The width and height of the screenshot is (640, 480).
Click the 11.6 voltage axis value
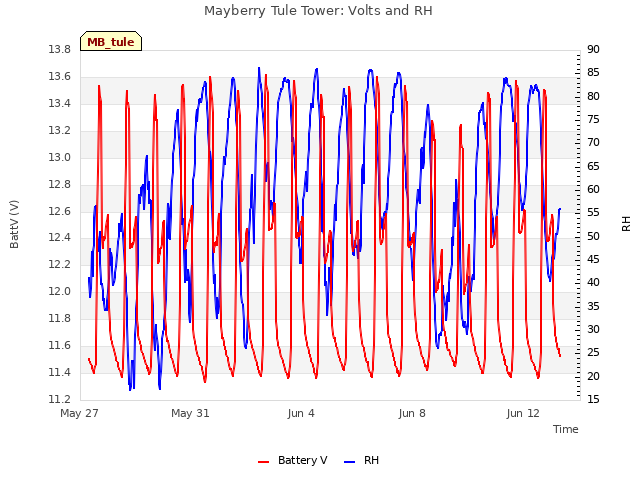(x=60, y=345)
